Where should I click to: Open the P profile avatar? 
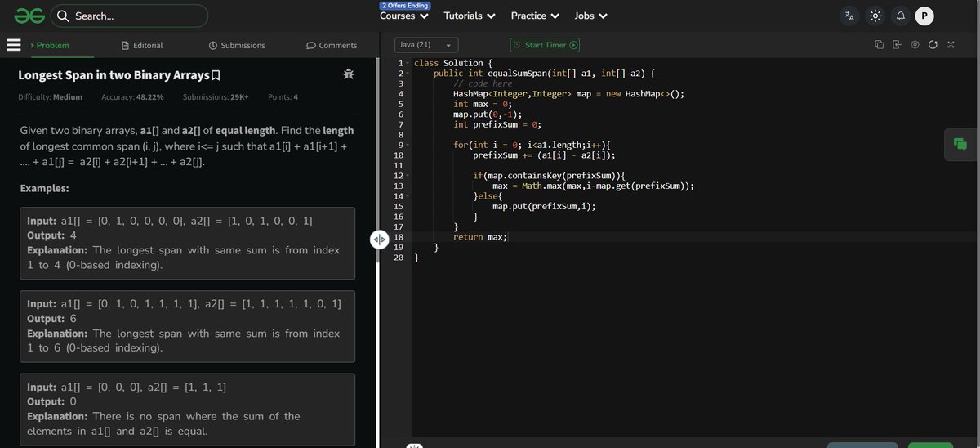[x=924, y=16]
